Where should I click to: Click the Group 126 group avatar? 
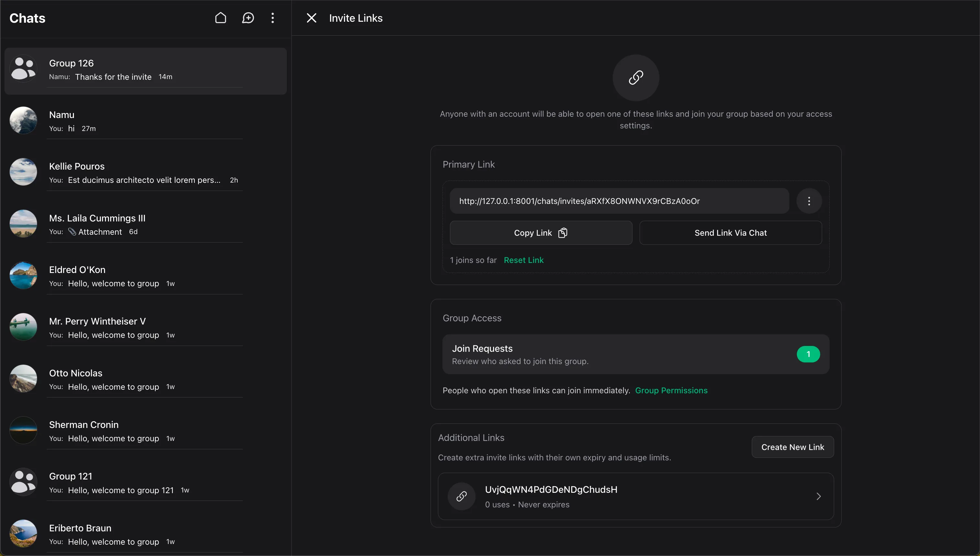pyautogui.click(x=23, y=69)
